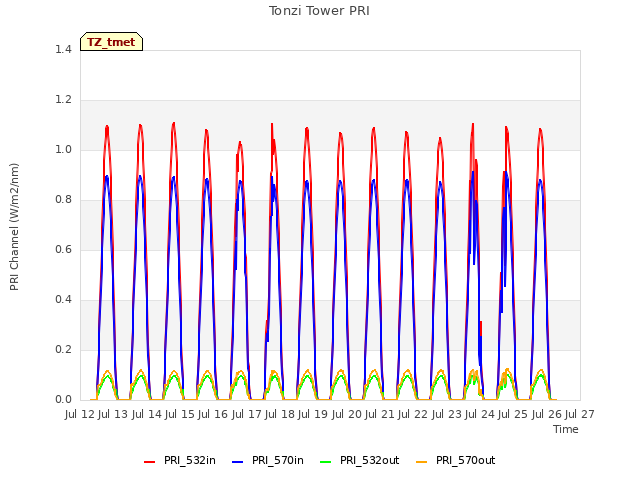The height and width of the screenshot is (480, 640).
Task: Click the red PRI_532in legend swatch
Action: 149,462
